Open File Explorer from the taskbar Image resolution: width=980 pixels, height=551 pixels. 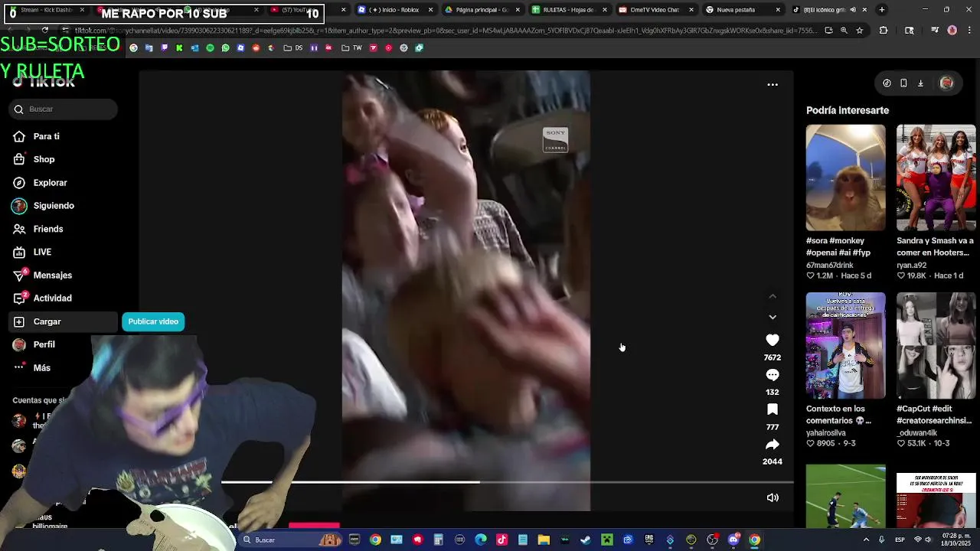(544, 540)
